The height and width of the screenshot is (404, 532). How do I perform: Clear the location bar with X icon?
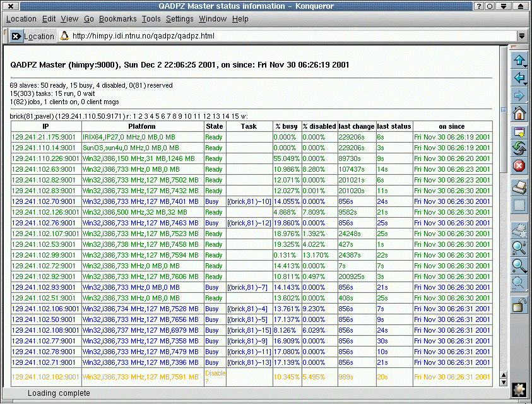(x=16, y=36)
